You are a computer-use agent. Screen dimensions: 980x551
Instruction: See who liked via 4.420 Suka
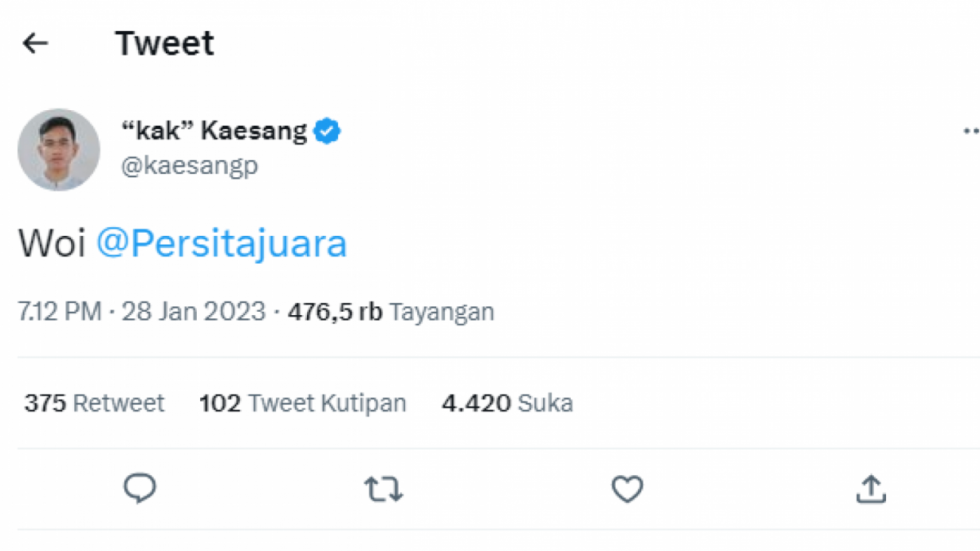click(506, 402)
